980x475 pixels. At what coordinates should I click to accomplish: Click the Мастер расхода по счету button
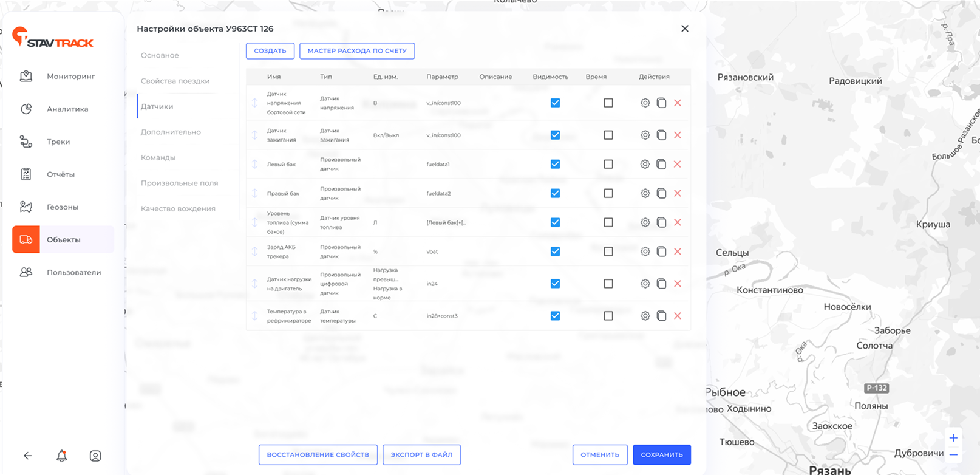(357, 51)
